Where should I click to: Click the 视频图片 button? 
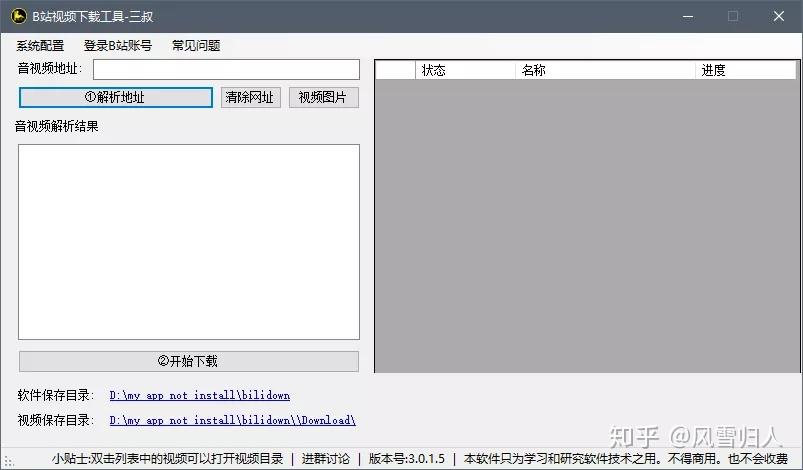(x=324, y=97)
